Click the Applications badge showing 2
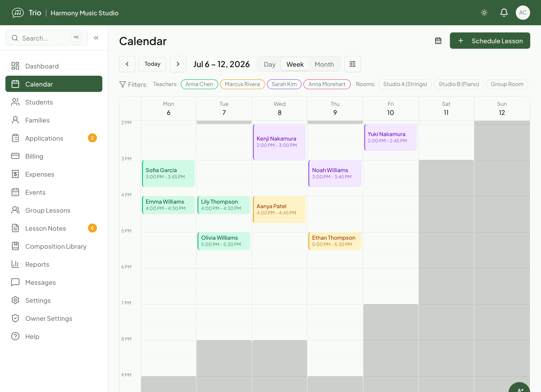 (92, 138)
